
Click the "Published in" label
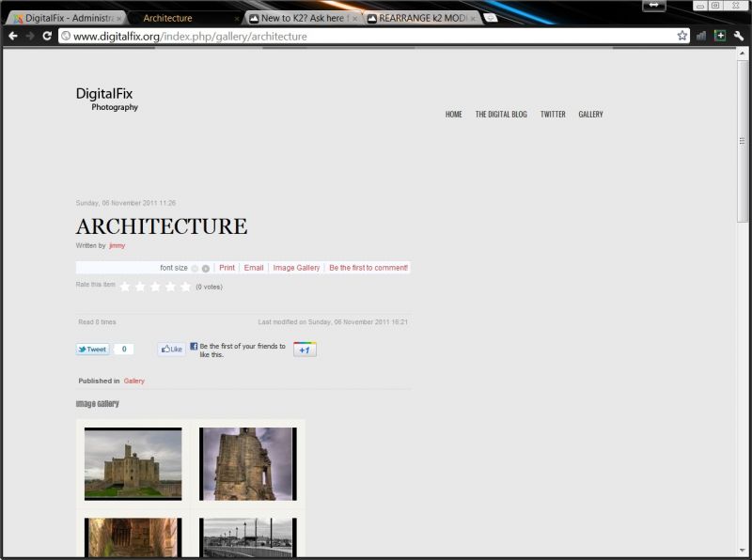coord(99,381)
